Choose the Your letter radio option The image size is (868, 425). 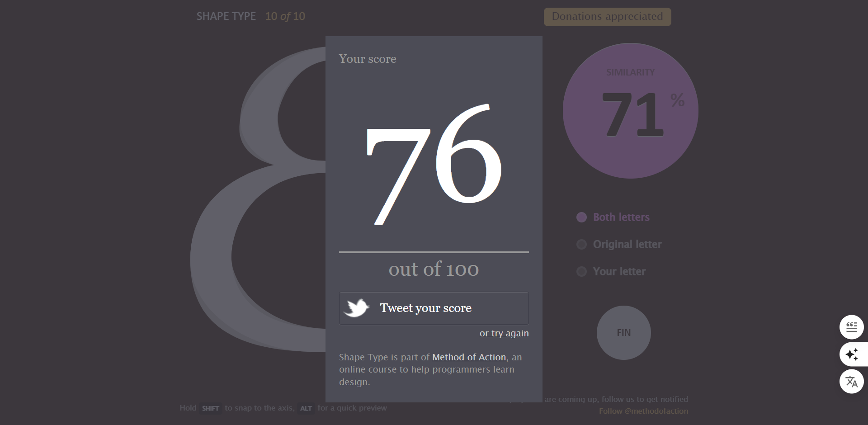(581, 272)
